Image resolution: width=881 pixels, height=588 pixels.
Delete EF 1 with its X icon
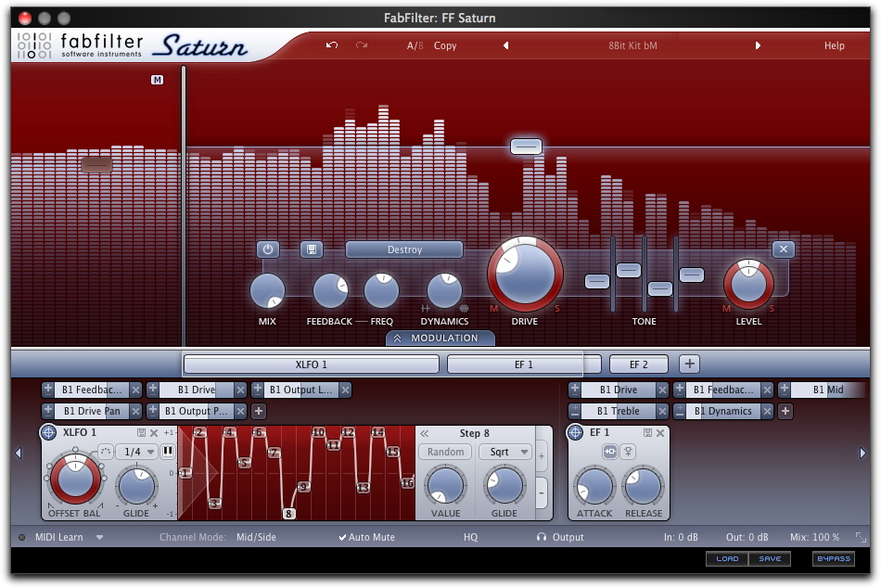660,433
